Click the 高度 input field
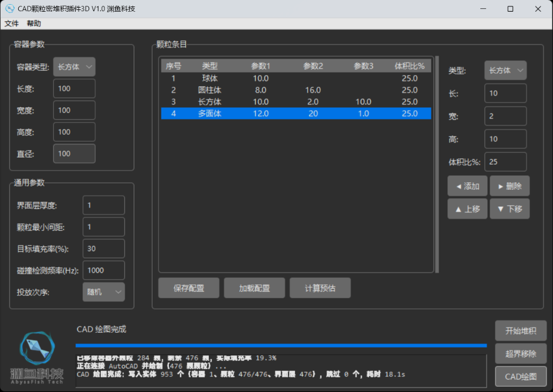553x392 pixels. (74, 132)
